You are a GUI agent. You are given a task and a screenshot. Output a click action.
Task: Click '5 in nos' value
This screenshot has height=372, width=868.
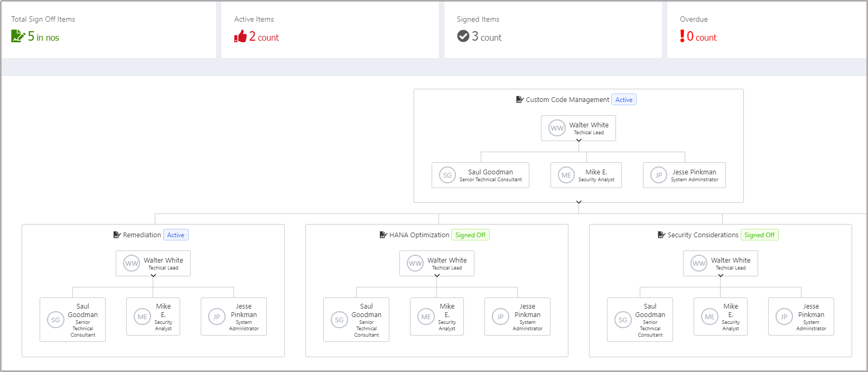click(x=43, y=36)
